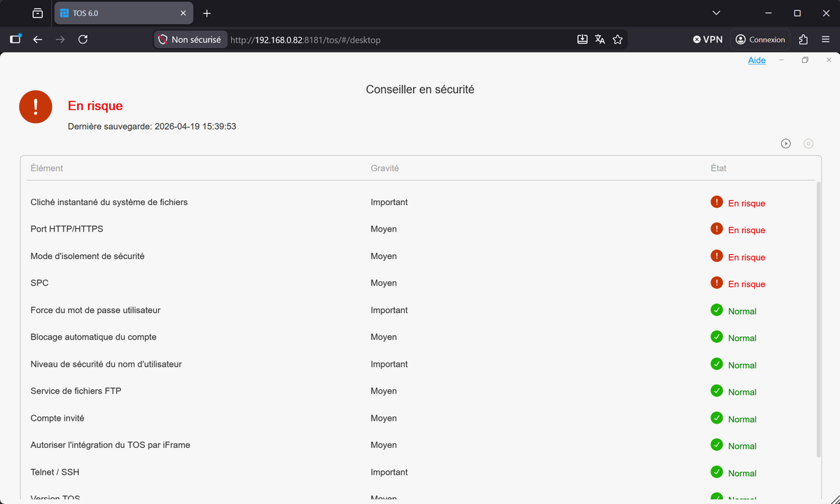The height and width of the screenshot is (504, 840).
Task: Click the risk icon for Cliché instantané row
Action: [x=717, y=202]
